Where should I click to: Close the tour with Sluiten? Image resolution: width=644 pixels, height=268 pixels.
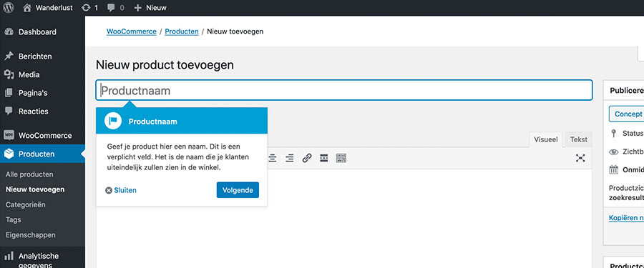(121, 190)
